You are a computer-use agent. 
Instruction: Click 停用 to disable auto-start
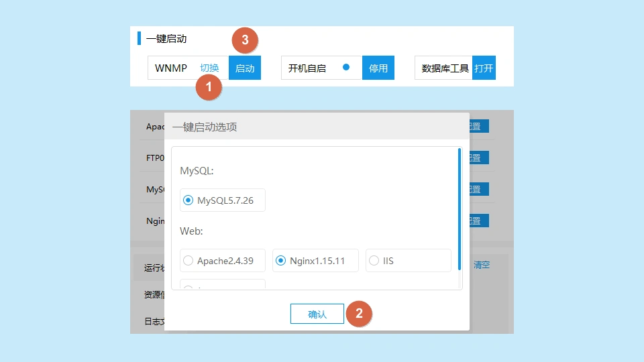click(x=378, y=68)
